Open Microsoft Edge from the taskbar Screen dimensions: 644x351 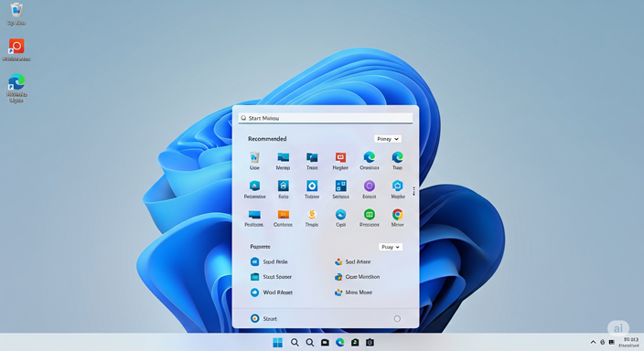[340, 343]
